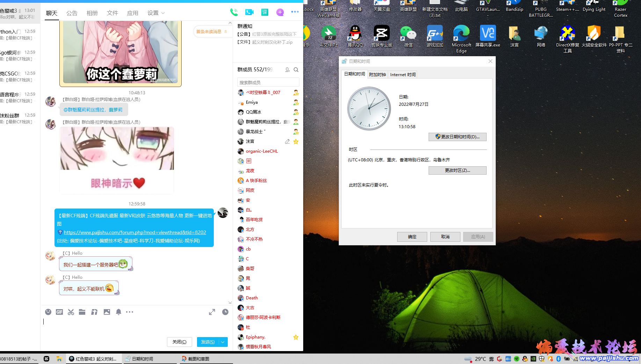Start a video call in group chat
The width and height of the screenshot is (641, 364).
(249, 12)
